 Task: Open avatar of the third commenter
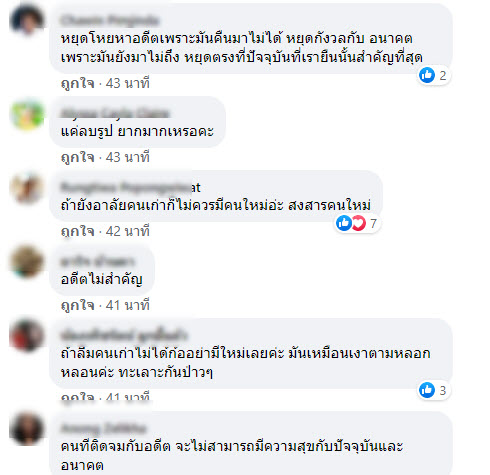(26, 188)
